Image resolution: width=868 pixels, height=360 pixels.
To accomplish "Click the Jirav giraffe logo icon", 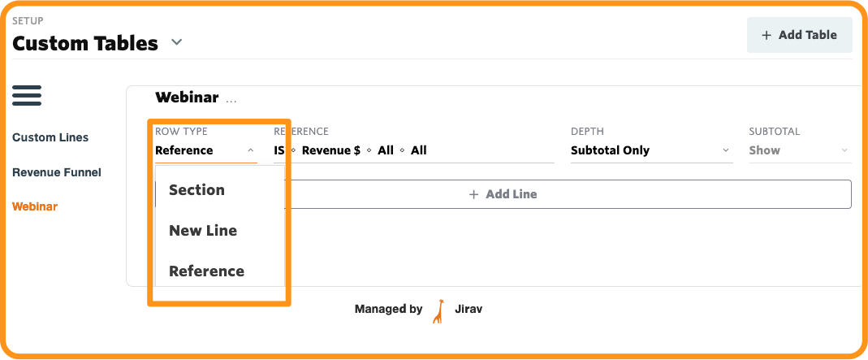I will pos(438,311).
